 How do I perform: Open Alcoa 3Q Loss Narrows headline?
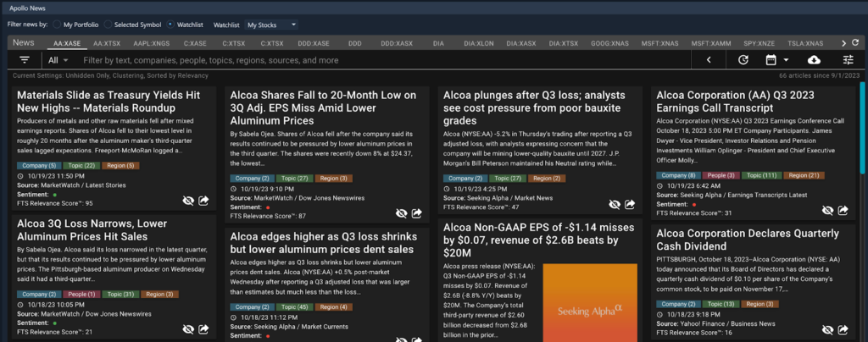point(92,230)
